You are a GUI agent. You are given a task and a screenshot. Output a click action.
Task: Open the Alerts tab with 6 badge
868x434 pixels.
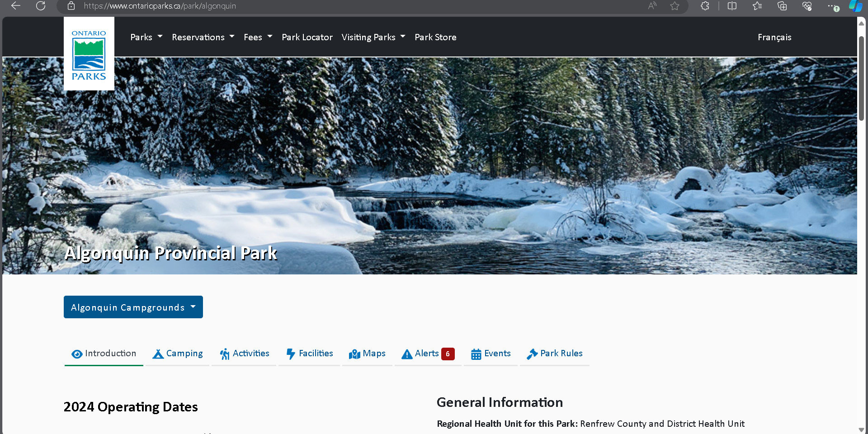coord(428,354)
